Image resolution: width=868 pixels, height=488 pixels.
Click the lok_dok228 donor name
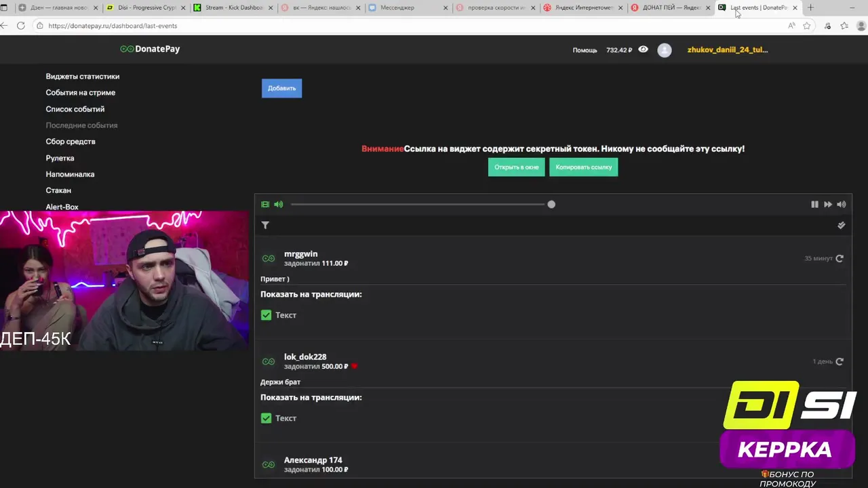point(305,357)
